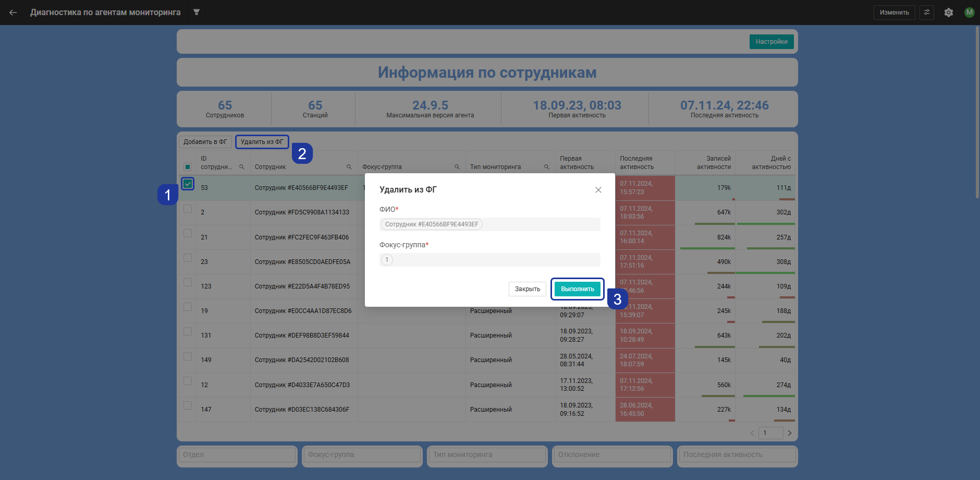This screenshot has height=480, width=980.
Task: Select the Сотрудник #E40566BF9E4493EF chip in ФИО
Action: click(x=432, y=224)
